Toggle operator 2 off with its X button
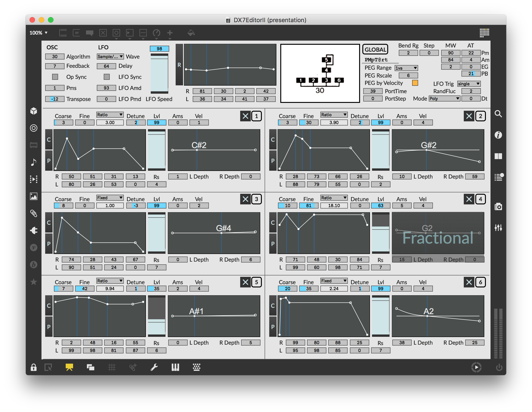Image resolution: width=532 pixels, height=412 pixels. 469,116
